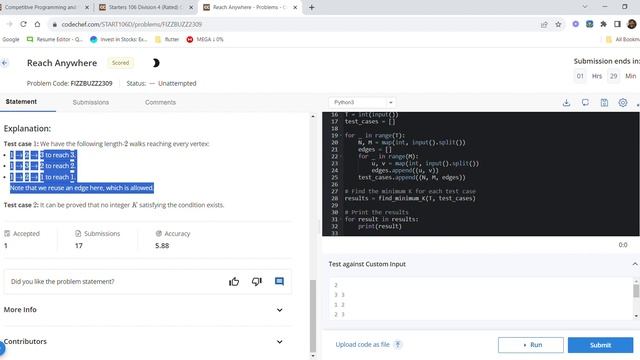Open the MEGA bookmark
This screenshot has height=360, width=640.
205,40
